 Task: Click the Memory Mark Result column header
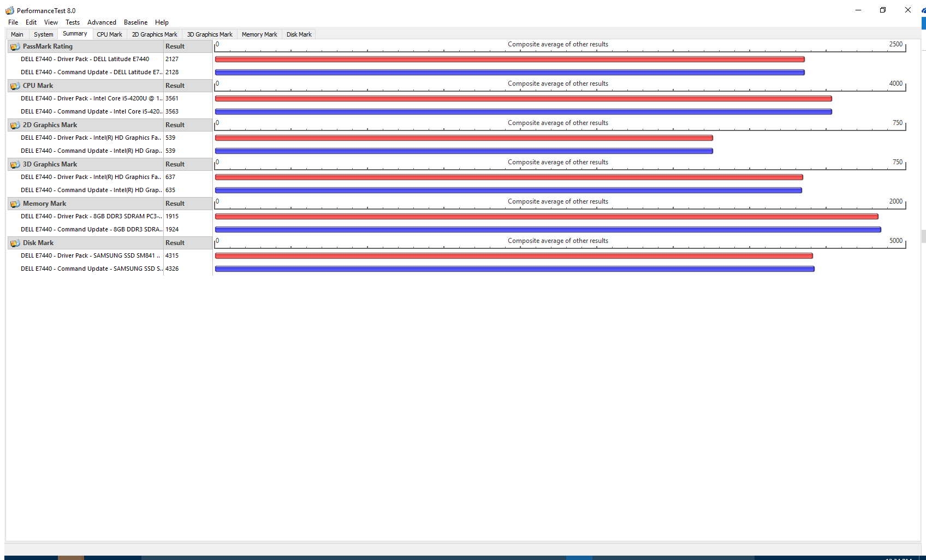[188, 204]
